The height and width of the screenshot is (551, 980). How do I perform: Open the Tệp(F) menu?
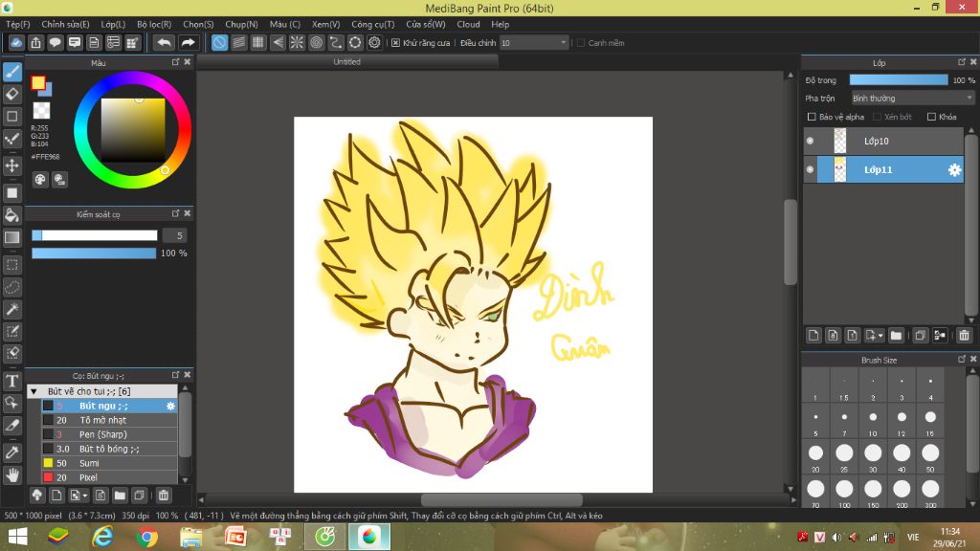18,24
